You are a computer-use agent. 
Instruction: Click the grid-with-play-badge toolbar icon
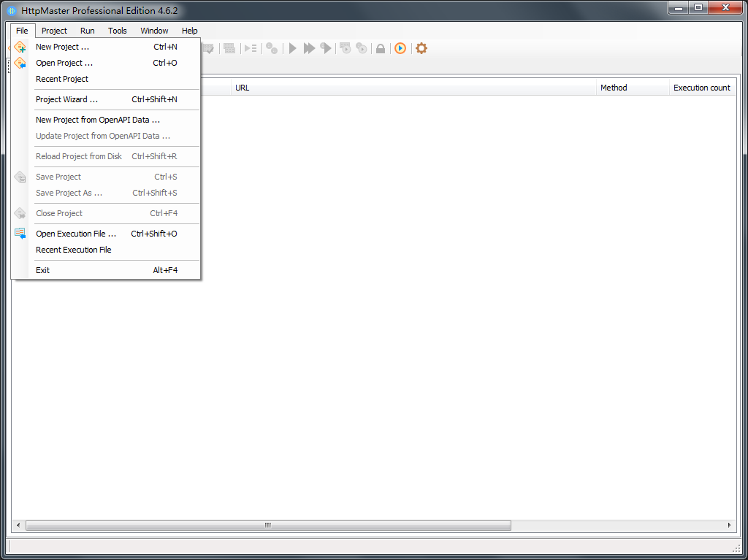click(346, 48)
